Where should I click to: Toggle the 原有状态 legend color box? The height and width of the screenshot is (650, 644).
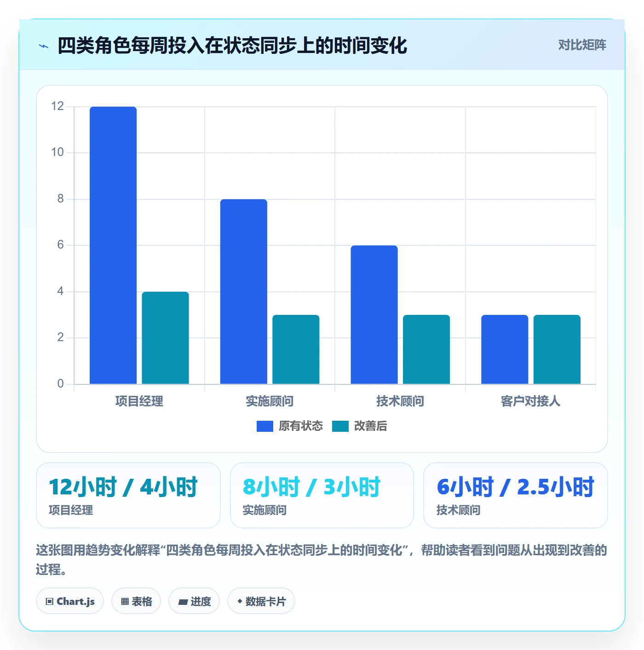point(265,426)
